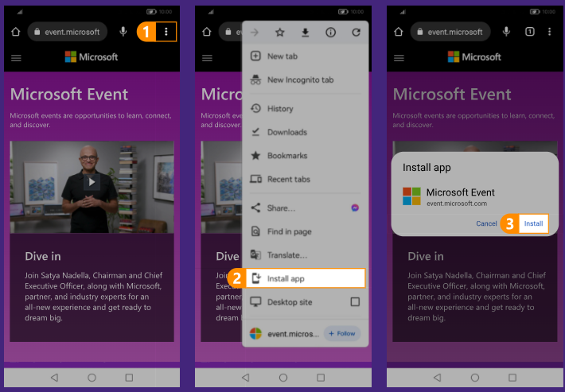Toggle the Desktop site checkbox
This screenshot has height=392, width=565.
coord(355,301)
